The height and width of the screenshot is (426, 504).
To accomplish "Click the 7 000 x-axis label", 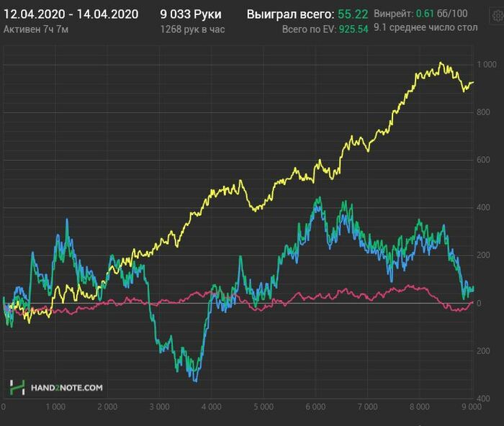I will (x=368, y=407).
